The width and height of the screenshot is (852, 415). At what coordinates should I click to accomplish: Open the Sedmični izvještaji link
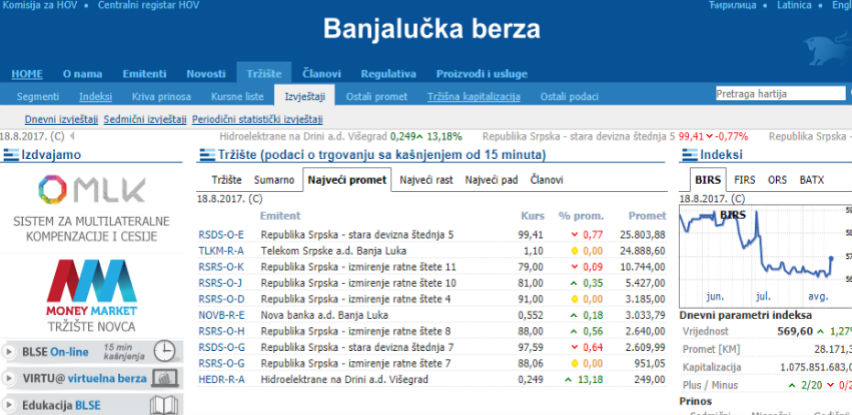pyautogui.click(x=145, y=120)
